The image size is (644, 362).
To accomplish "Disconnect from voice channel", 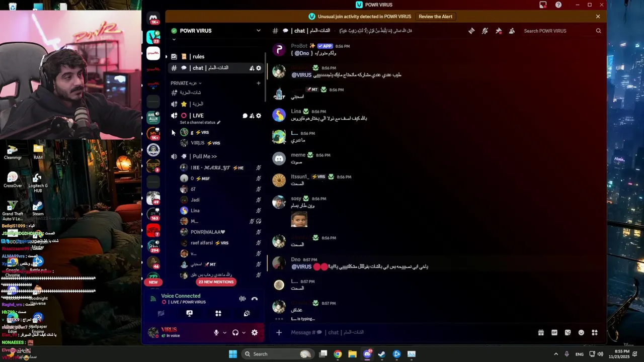I will pos(255,299).
